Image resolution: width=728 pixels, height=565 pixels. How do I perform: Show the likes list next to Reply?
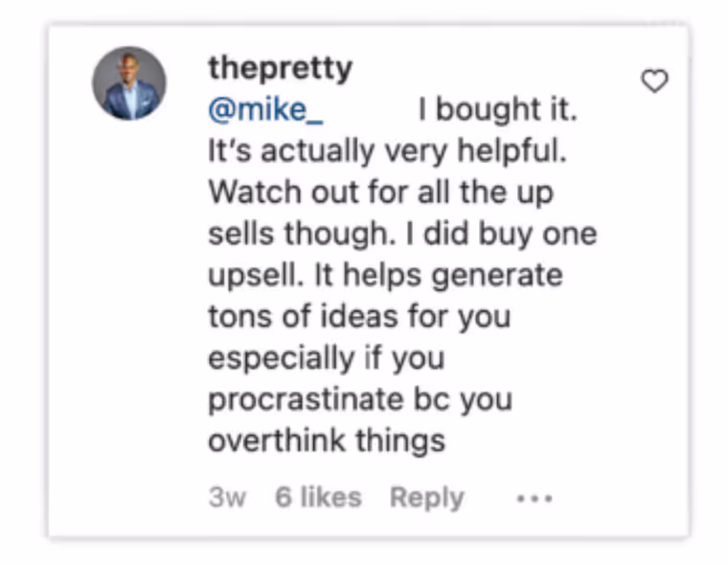[318, 497]
